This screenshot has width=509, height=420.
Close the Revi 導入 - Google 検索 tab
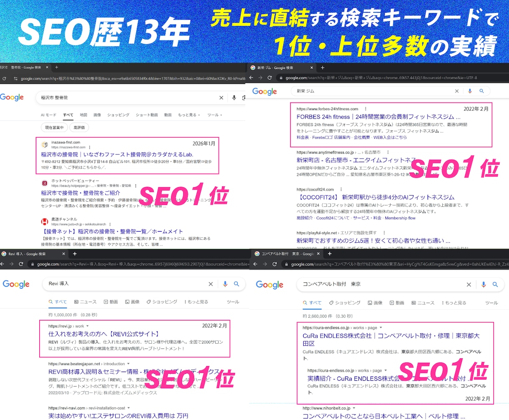(x=64, y=254)
